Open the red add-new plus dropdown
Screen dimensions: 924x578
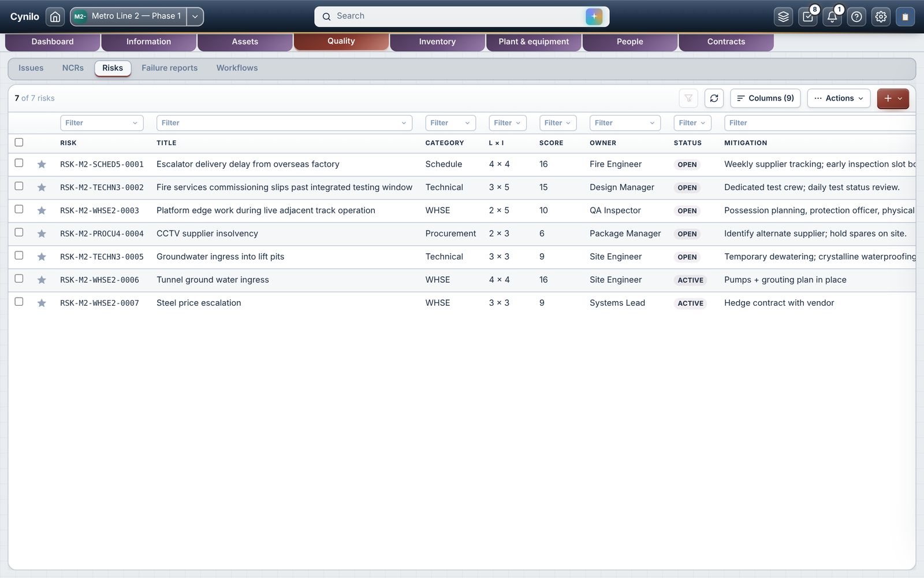(893, 98)
